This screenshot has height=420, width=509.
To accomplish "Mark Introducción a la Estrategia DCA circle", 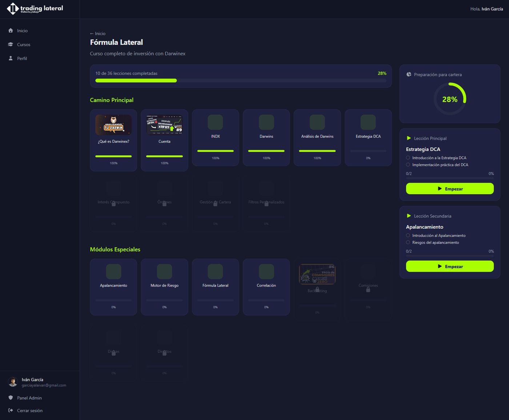I will (x=408, y=158).
